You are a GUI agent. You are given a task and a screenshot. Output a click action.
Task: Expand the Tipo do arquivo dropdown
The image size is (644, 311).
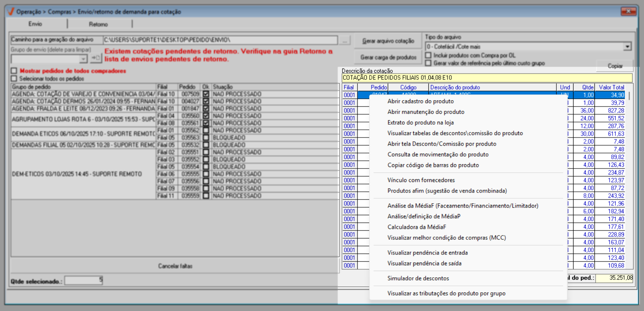point(627,47)
